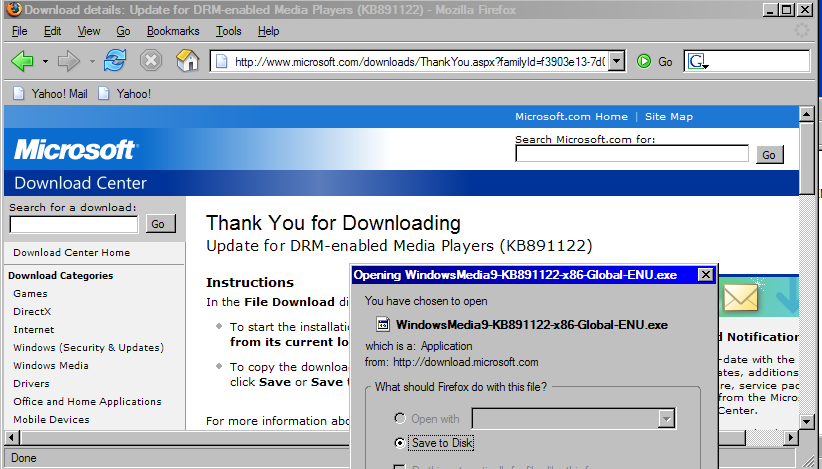822x469 pixels.
Task: Click the Thank You for Downloading heading
Action: point(333,223)
